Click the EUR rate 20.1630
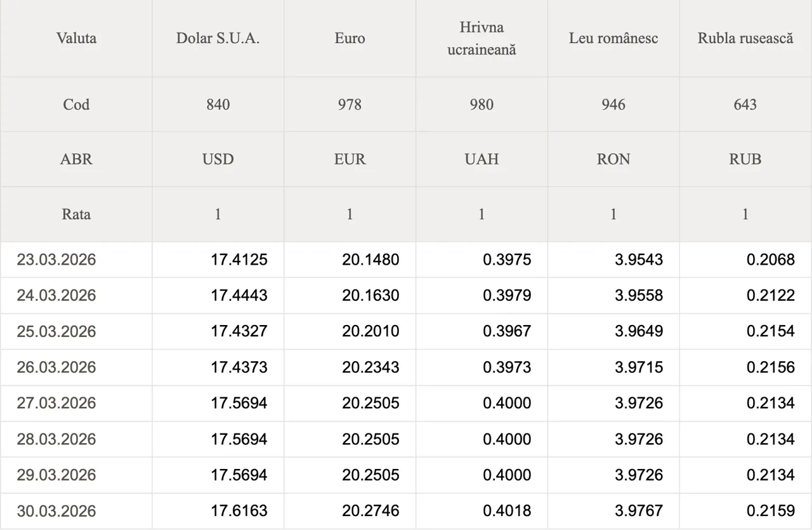 (x=370, y=296)
